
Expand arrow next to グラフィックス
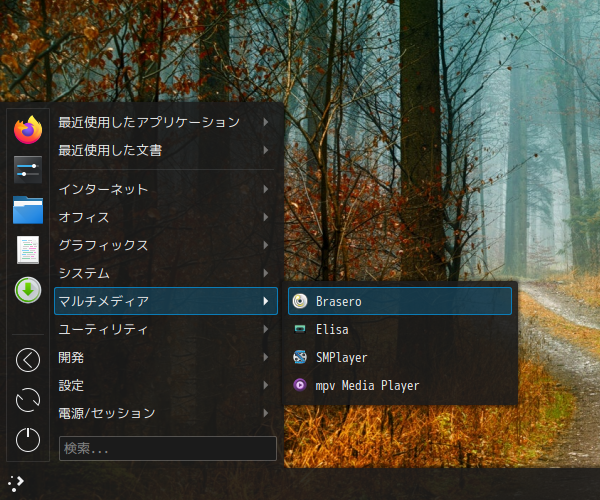(x=266, y=245)
